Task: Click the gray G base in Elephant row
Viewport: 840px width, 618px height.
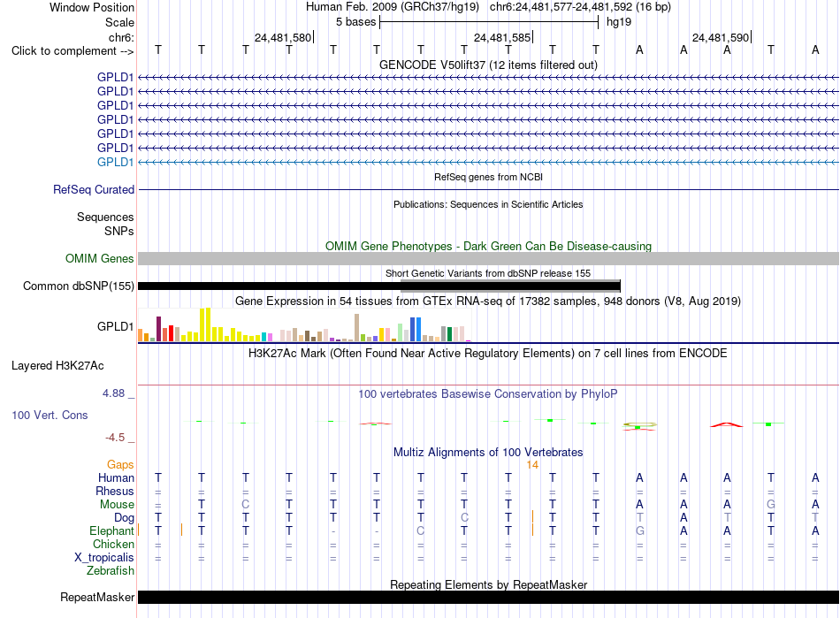Action: [x=639, y=530]
